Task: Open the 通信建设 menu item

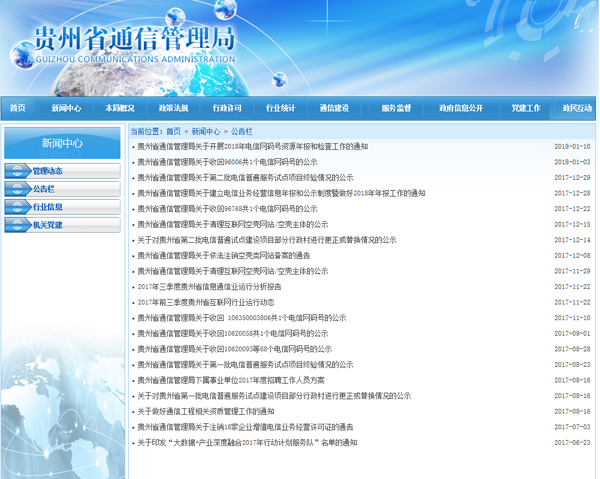Action: [334, 108]
